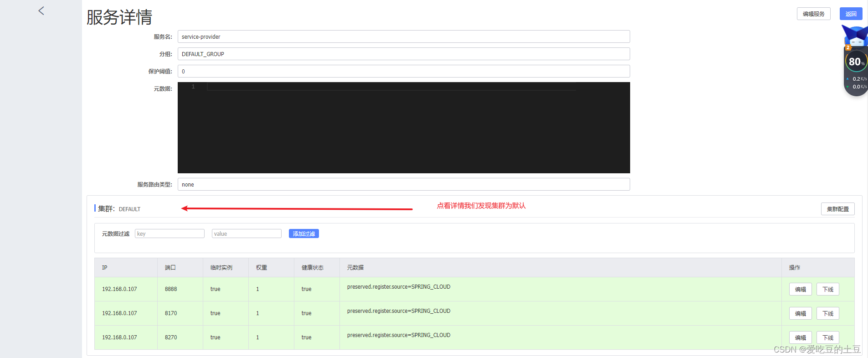Click 临时实例 true in port 8170 row

[x=216, y=313]
